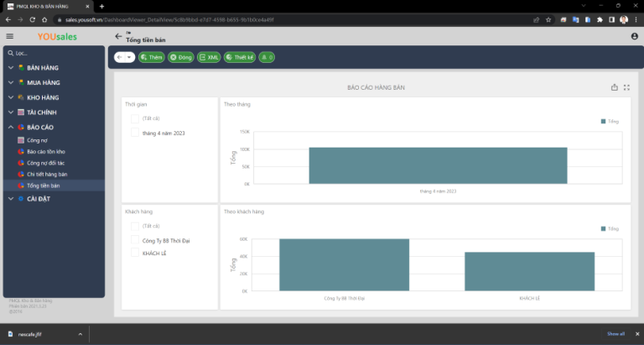Open the 'Chi tiết hàng bán' report
This screenshot has height=345, width=644.
click(47, 174)
